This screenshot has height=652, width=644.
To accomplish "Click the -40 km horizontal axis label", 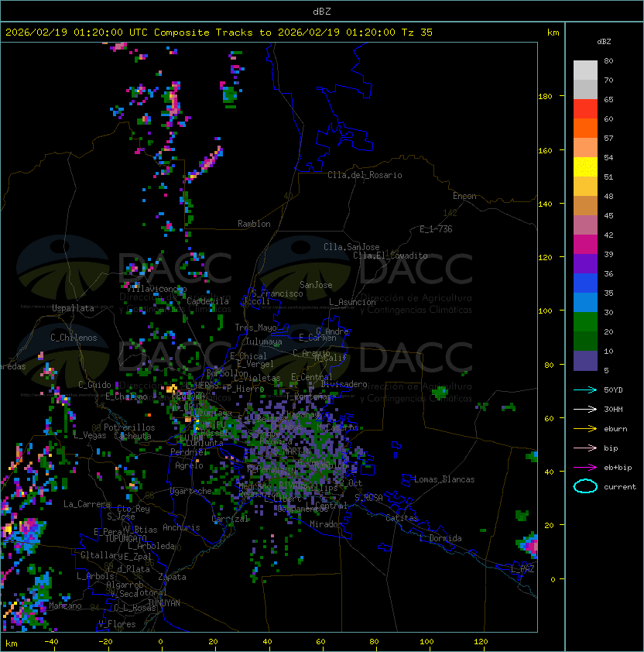I will click(51, 641).
